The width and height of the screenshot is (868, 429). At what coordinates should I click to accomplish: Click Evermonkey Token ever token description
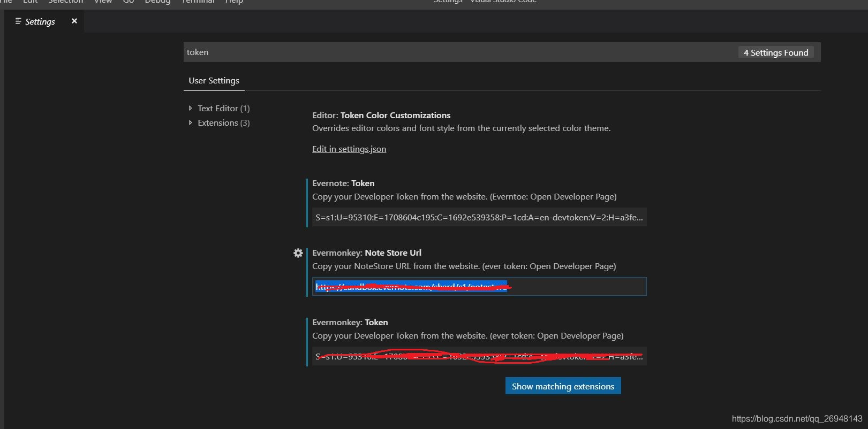pyautogui.click(x=468, y=335)
